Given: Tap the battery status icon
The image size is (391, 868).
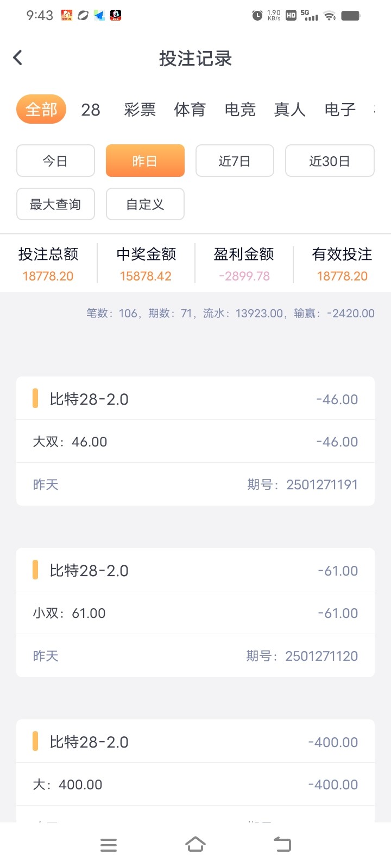Looking at the screenshot, I should [x=350, y=16].
